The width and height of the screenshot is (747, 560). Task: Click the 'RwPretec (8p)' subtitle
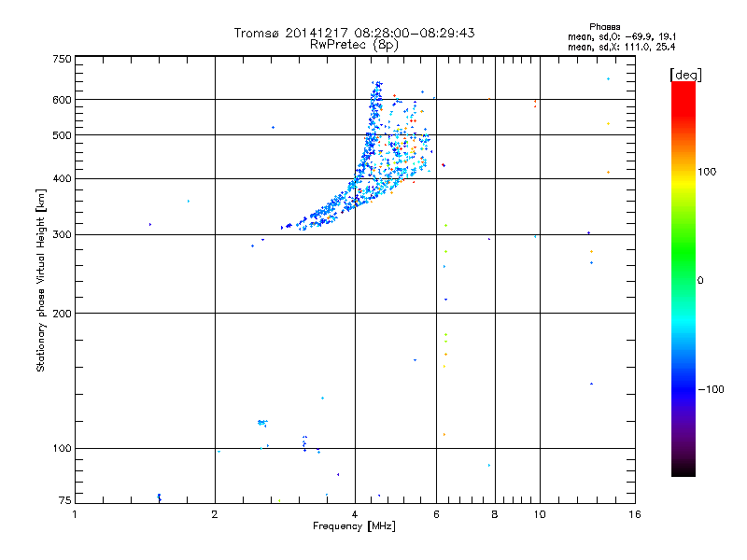(x=354, y=45)
